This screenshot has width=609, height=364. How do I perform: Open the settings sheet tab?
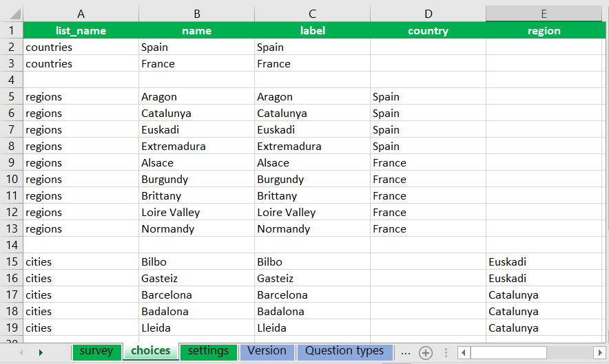tap(208, 351)
